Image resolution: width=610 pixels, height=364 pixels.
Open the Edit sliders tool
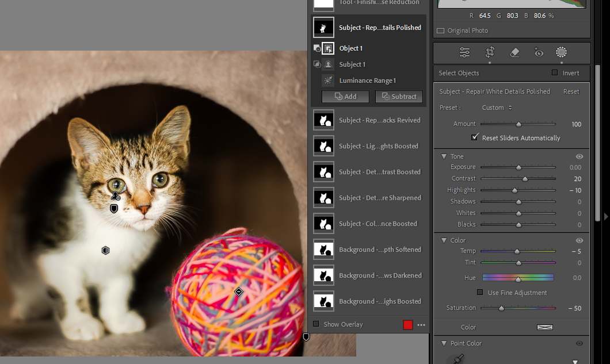tap(465, 53)
